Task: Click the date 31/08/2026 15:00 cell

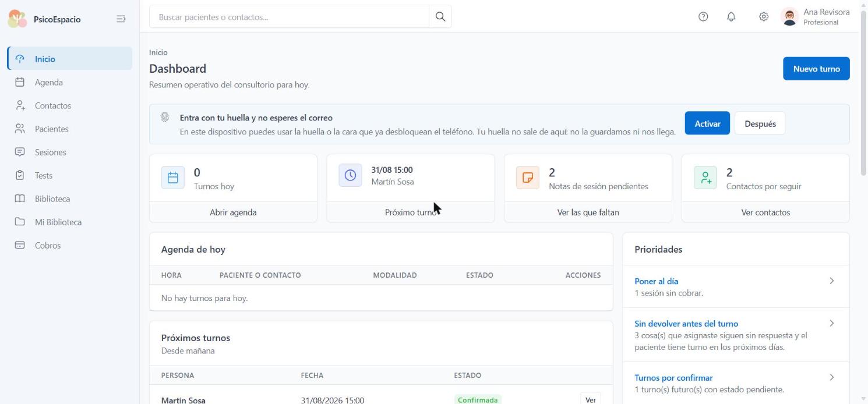Action: tap(332, 400)
